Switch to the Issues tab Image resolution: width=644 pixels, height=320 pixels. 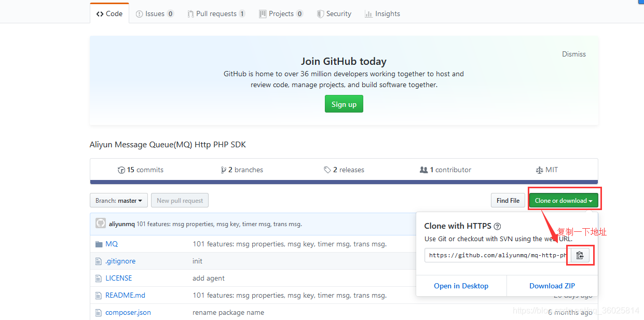(155, 13)
